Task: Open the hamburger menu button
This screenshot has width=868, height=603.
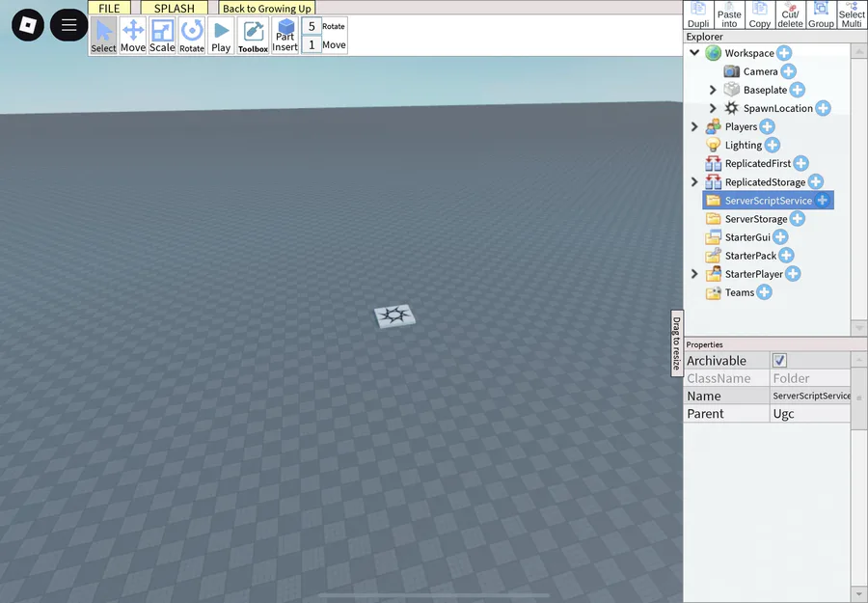Action: point(68,25)
